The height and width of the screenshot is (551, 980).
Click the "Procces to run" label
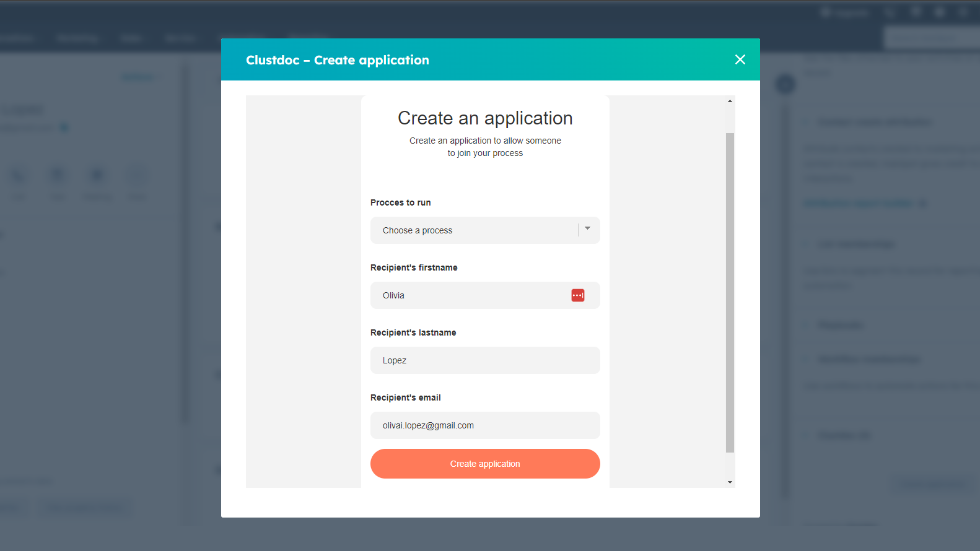(x=400, y=202)
